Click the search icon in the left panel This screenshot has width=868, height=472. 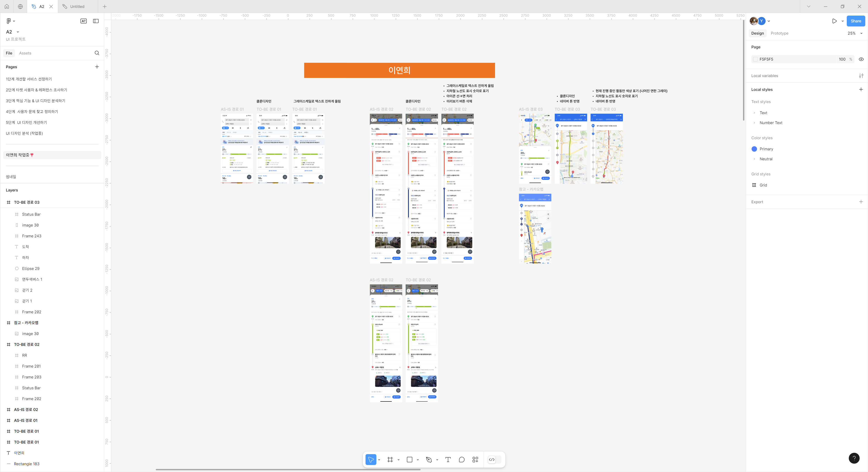click(x=97, y=53)
